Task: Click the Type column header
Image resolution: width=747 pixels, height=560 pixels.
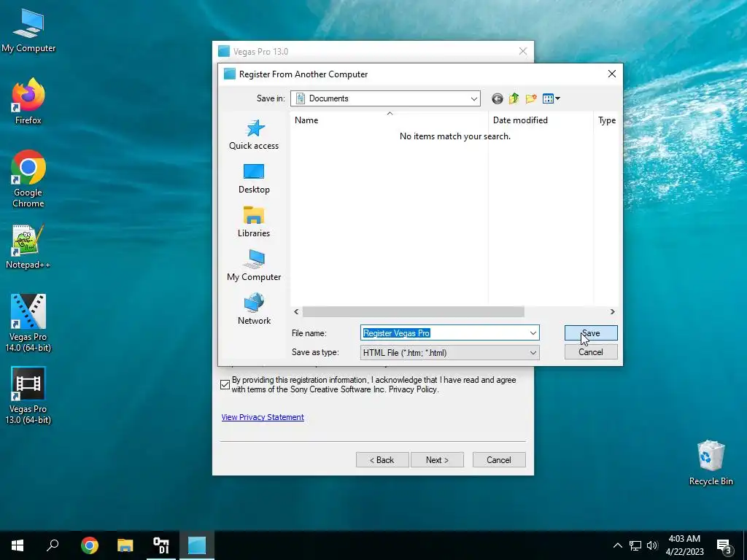Action: tap(606, 120)
